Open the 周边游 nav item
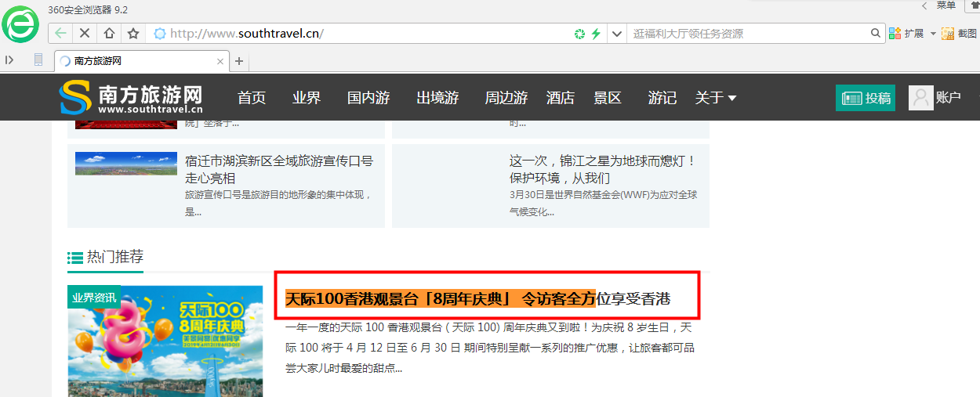This screenshot has height=397, width=980. pos(506,98)
